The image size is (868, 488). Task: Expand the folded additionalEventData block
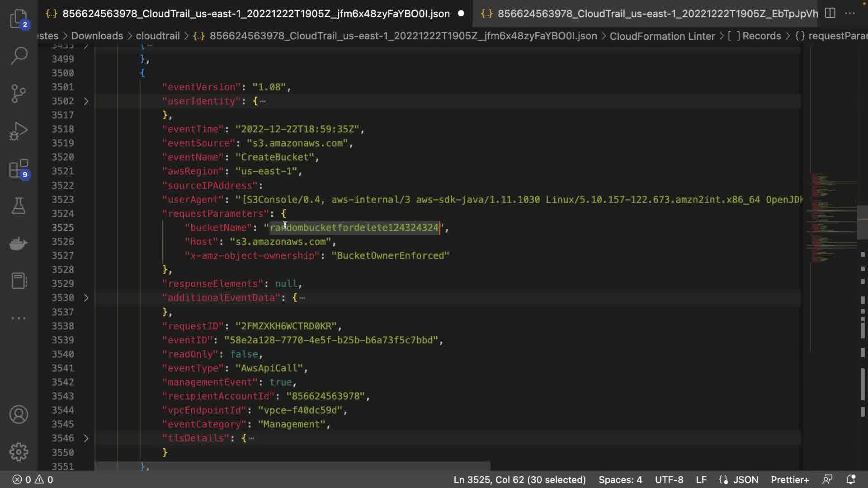[x=86, y=298]
